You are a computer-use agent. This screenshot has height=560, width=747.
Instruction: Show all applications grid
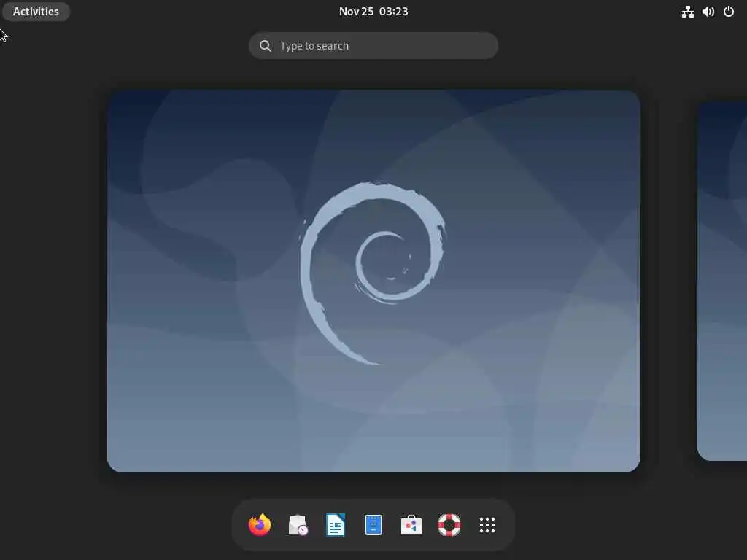(x=487, y=525)
